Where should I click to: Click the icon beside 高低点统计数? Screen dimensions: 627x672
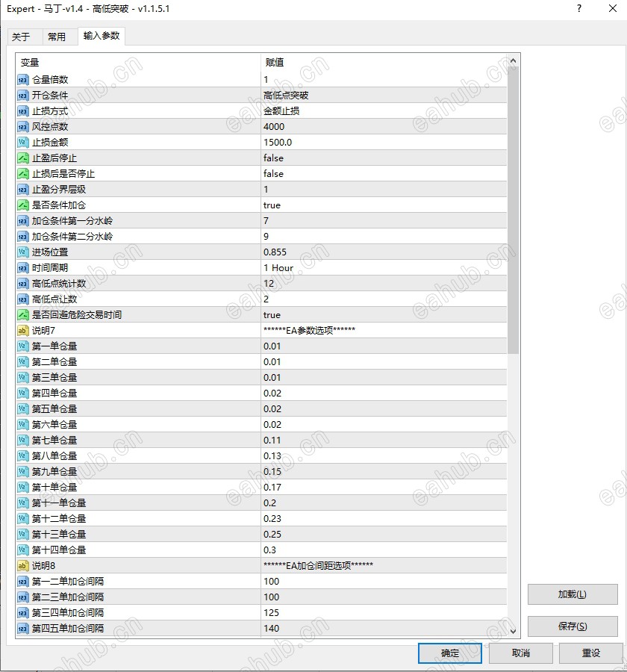(x=22, y=284)
